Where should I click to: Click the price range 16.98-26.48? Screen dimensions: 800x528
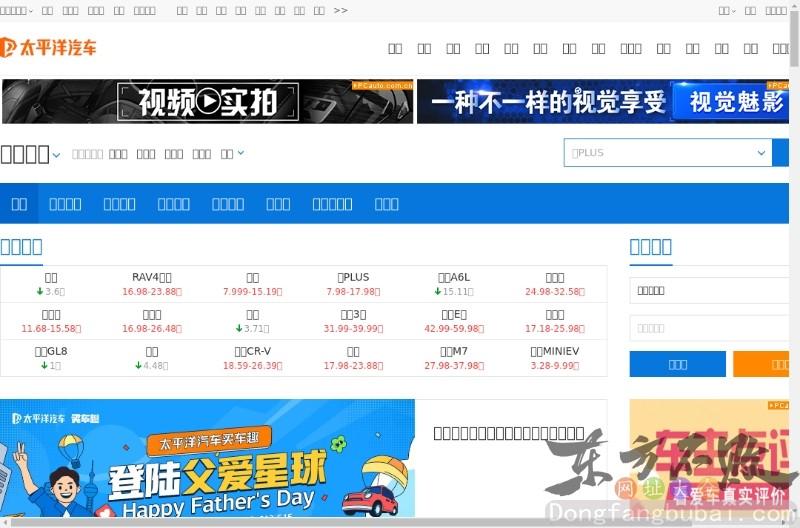pyautogui.click(x=152, y=329)
